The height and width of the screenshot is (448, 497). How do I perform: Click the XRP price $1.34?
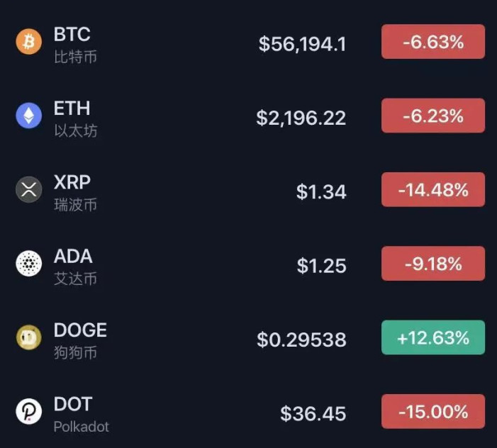(x=321, y=191)
